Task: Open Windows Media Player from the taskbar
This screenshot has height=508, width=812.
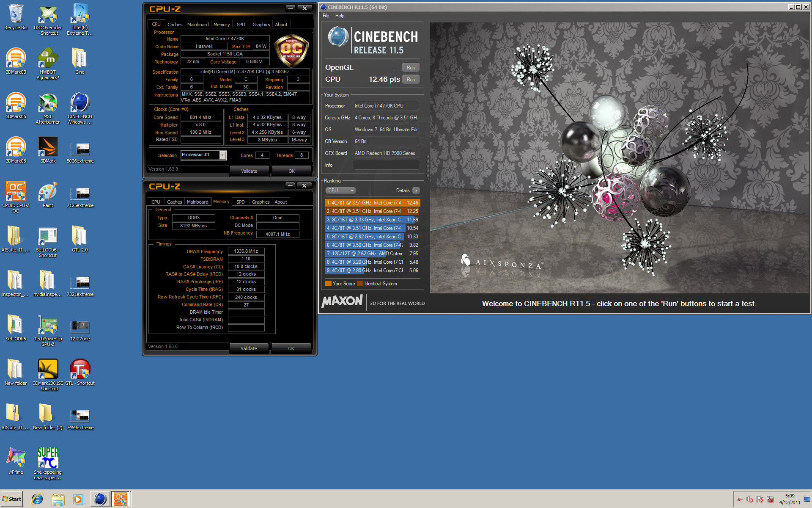Action: point(78,499)
